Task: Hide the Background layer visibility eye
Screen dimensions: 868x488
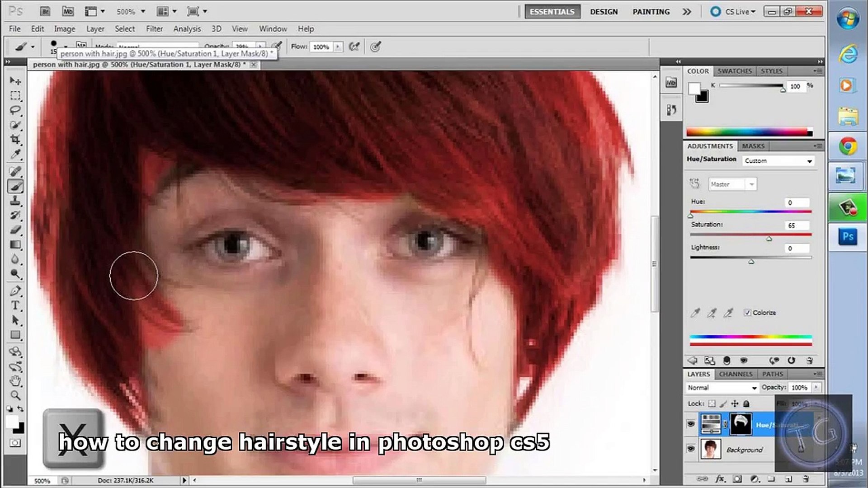Action: (x=691, y=449)
